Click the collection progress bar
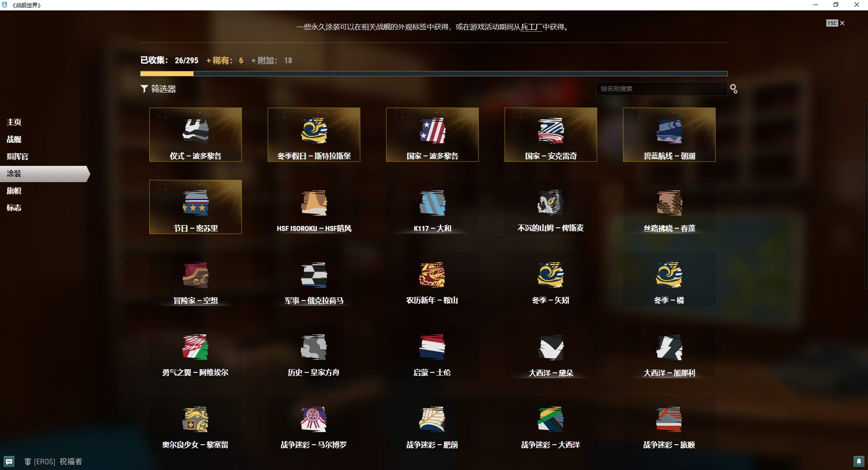The width and height of the screenshot is (868, 470). pyautogui.click(x=434, y=74)
